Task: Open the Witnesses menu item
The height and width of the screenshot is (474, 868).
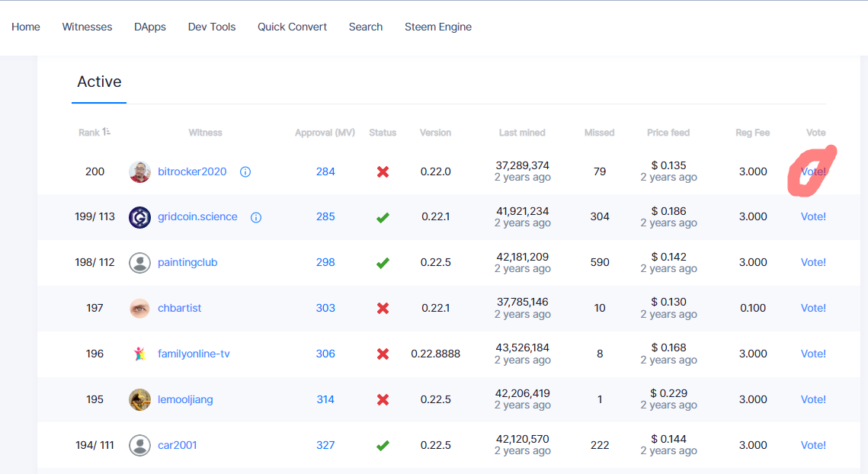Action: pos(87,27)
